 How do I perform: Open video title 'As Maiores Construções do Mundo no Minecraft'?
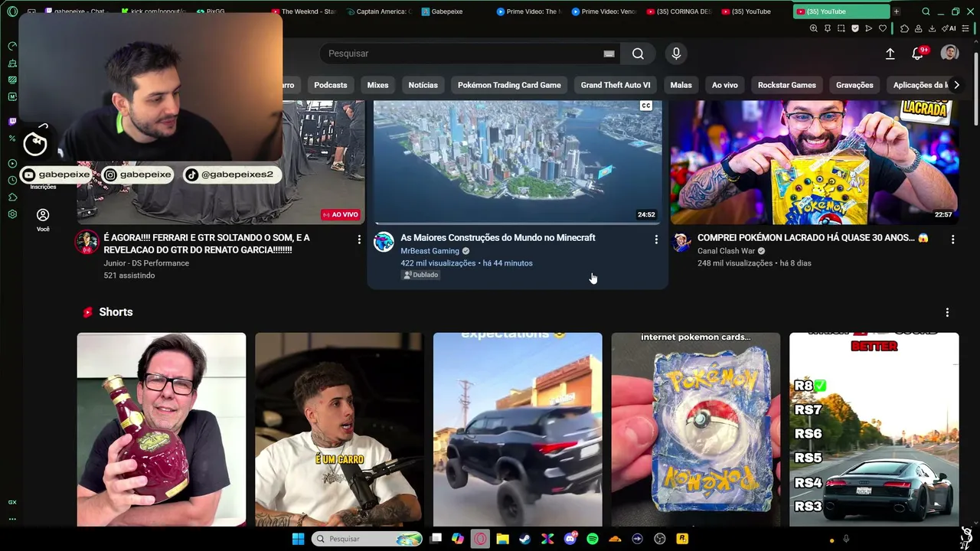tap(498, 238)
